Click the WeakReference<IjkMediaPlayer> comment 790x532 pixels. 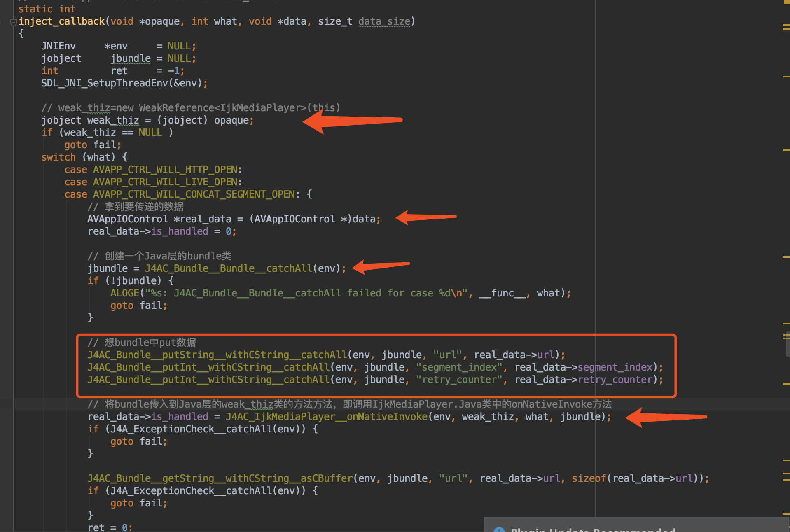click(x=191, y=108)
